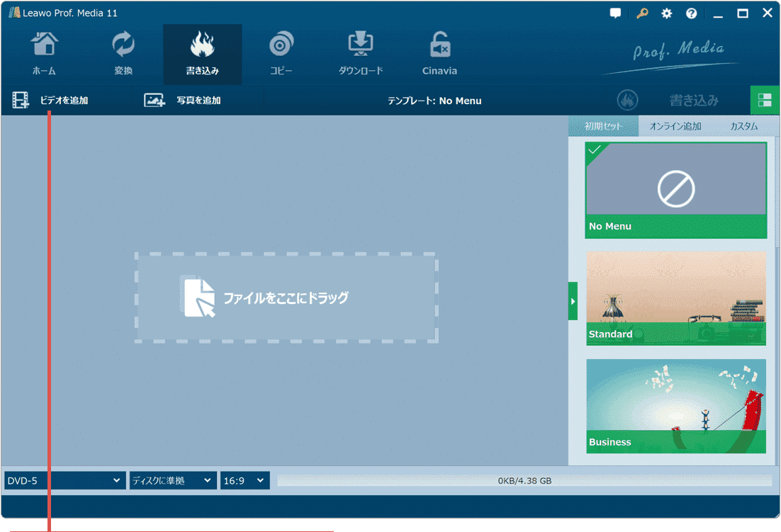Switch to the Convert (変換) module
The image size is (781, 532).
[x=123, y=54]
